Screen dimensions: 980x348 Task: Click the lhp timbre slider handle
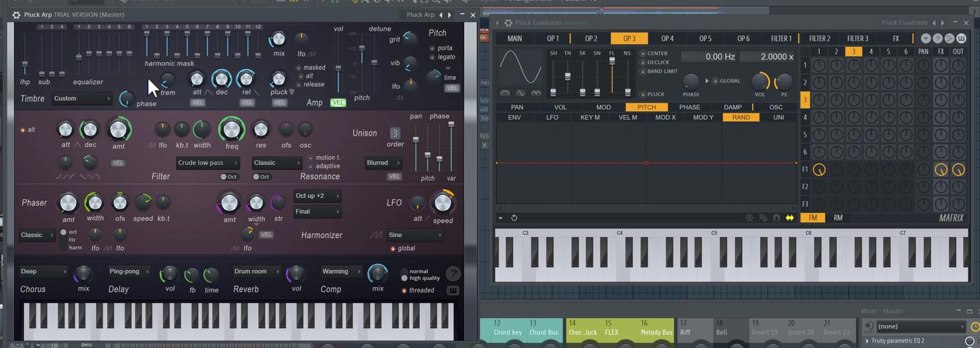click(25, 65)
